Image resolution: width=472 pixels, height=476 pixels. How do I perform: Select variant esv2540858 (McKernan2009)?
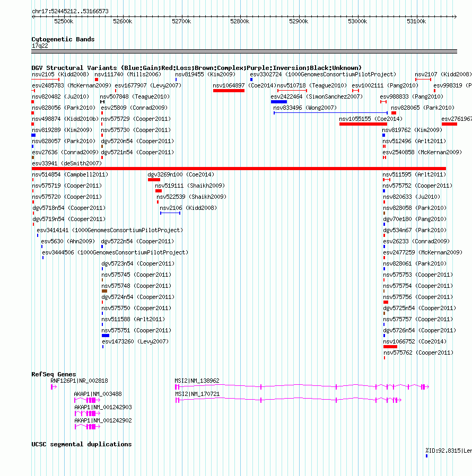coord(422,152)
